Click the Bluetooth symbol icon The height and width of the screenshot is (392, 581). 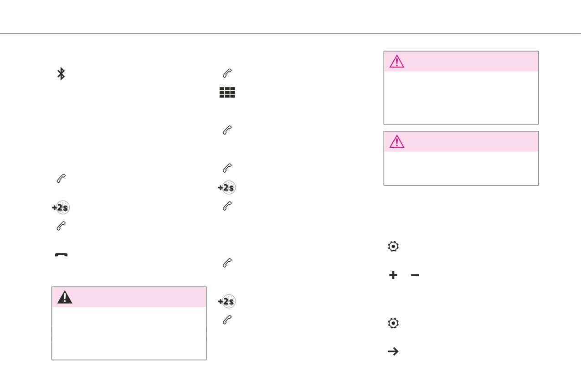pyautogui.click(x=61, y=74)
